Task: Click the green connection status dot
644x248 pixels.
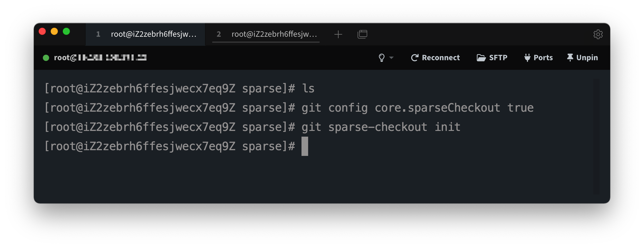Action: (x=46, y=58)
